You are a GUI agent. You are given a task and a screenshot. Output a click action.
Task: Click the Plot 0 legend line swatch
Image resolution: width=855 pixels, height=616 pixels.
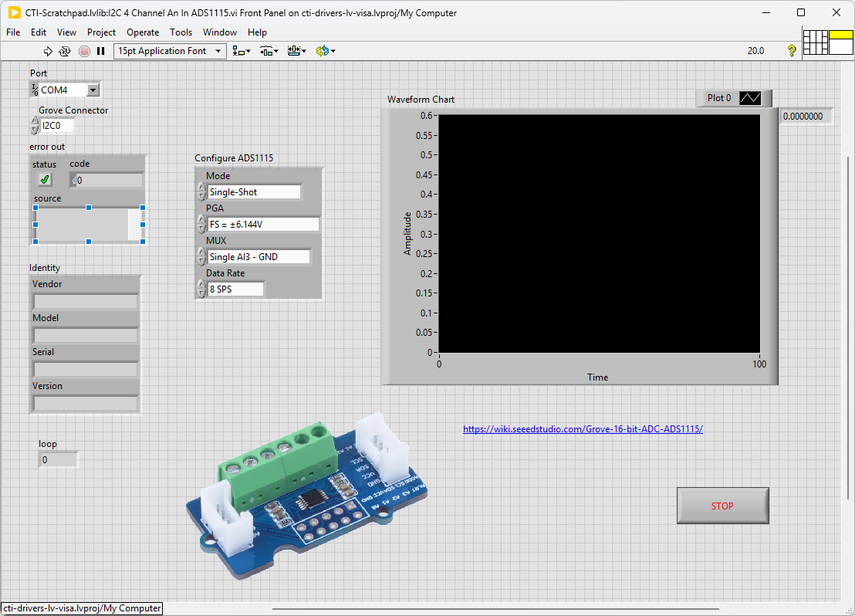749,98
